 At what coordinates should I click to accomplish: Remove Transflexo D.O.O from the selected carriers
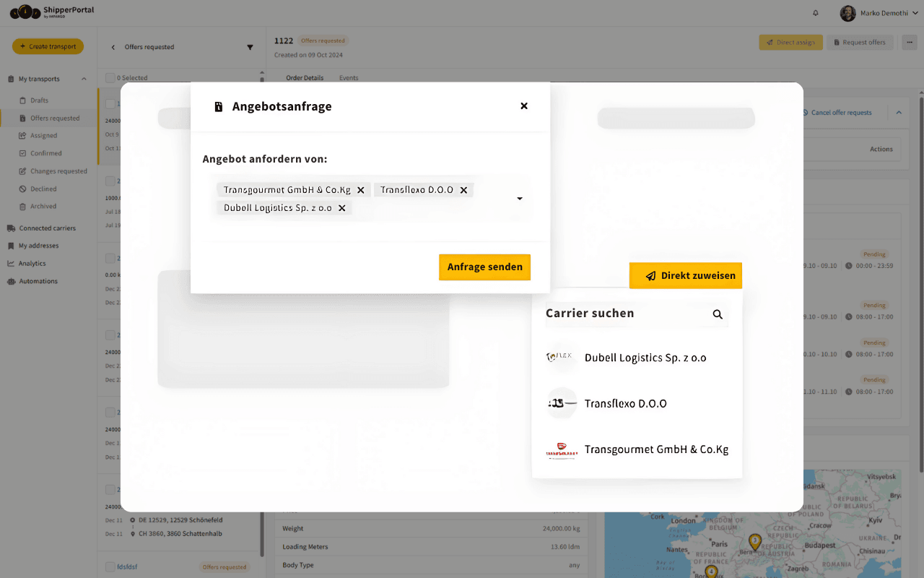point(465,189)
